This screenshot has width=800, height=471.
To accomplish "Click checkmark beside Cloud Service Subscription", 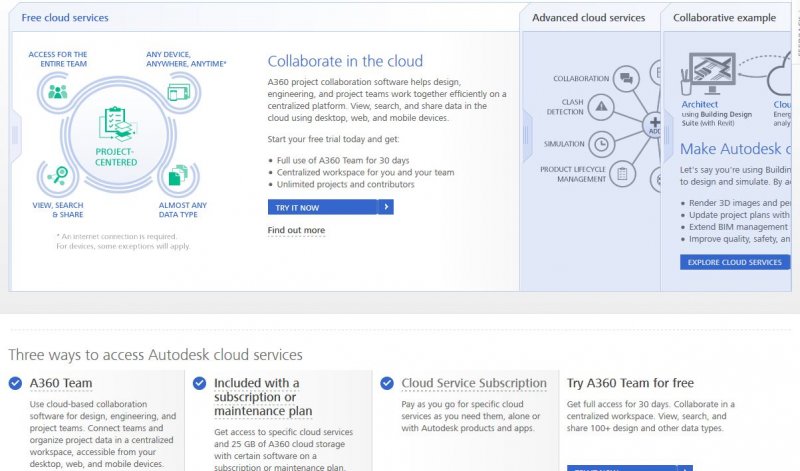I will click(x=387, y=383).
